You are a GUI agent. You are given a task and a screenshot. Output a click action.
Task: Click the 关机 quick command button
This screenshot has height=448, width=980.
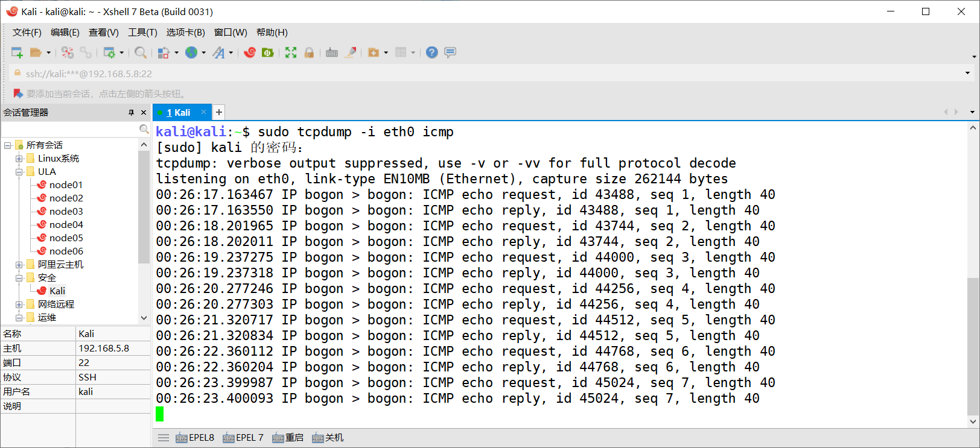328,438
